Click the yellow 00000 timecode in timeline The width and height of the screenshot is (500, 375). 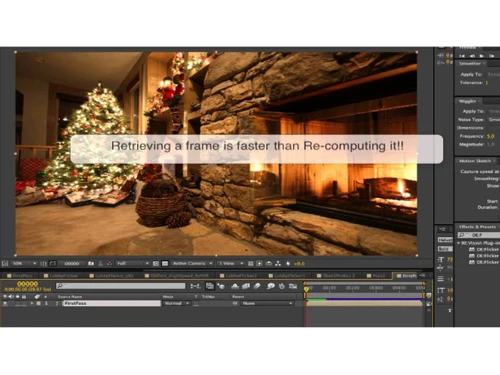27,284
